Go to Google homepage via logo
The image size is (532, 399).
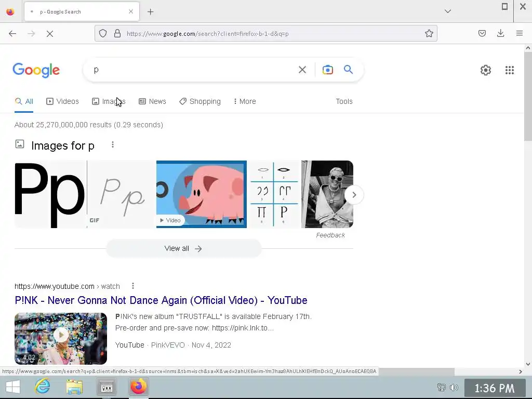coord(36,70)
